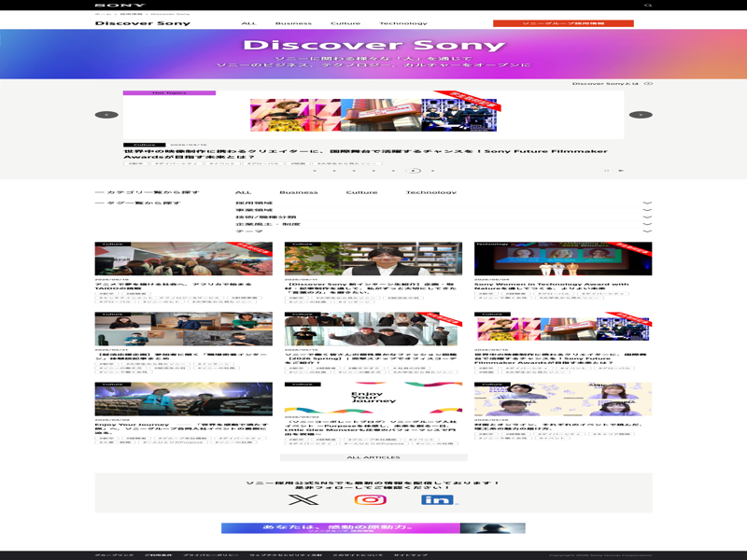Open the fashion snap article thumbnail
Screen dimensions: 747x560
coord(373,329)
